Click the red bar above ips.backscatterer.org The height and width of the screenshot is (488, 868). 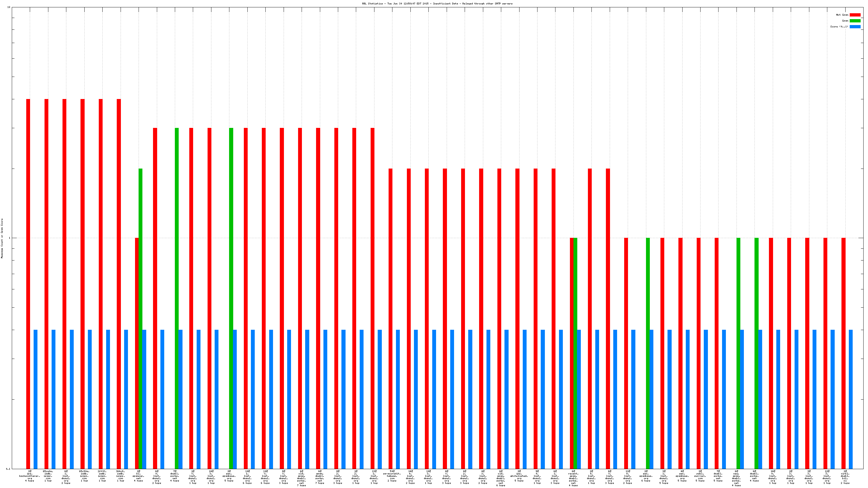(x=28, y=283)
